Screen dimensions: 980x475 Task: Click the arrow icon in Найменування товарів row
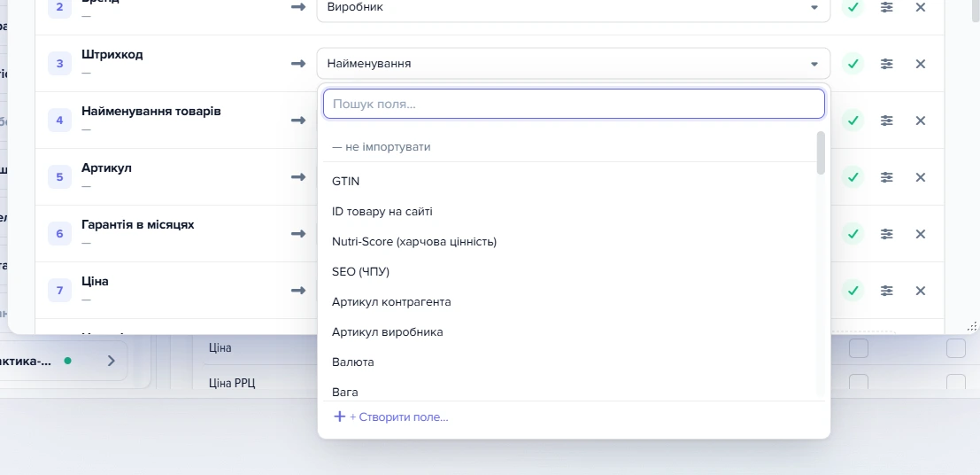point(298,121)
